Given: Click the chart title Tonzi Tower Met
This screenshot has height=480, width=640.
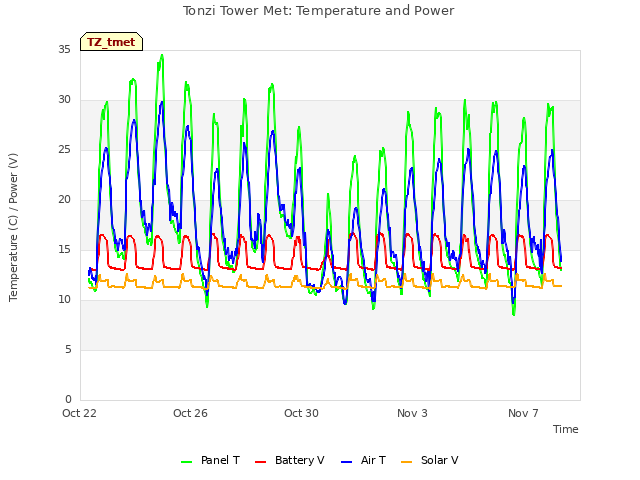Looking at the screenshot, I should (x=318, y=11).
